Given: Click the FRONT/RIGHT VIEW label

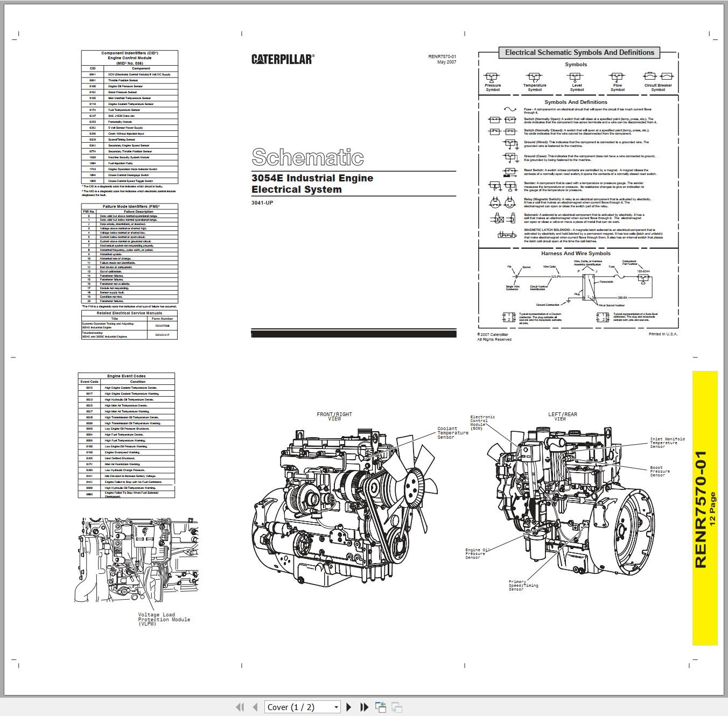Looking at the screenshot, I should pyautogui.click(x=334, y=417).
